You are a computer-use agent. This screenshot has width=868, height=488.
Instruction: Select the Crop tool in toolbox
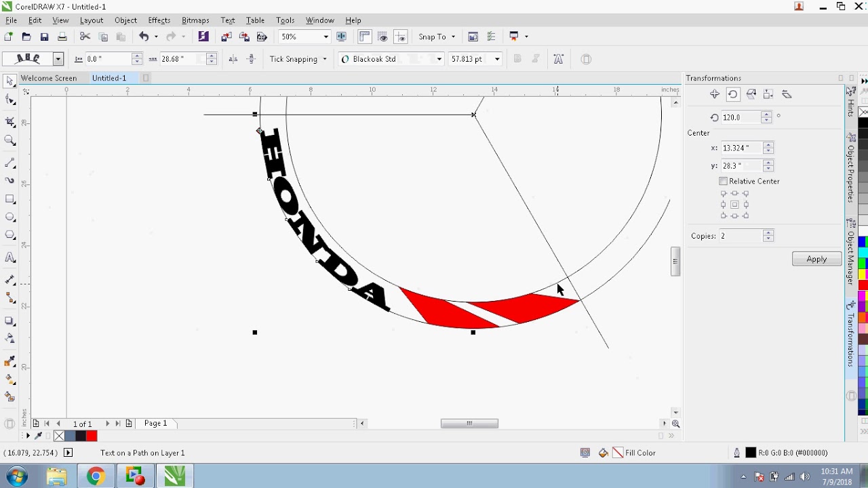click(9, 122)
